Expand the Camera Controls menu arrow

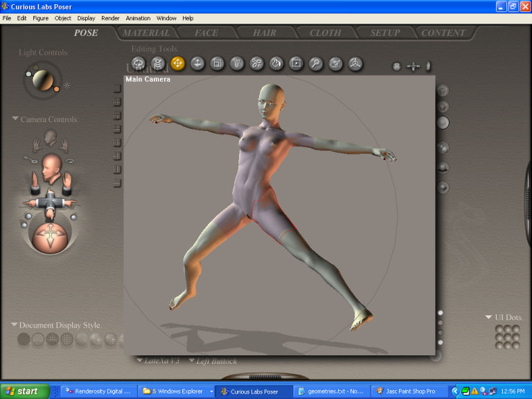click(15, 119)
